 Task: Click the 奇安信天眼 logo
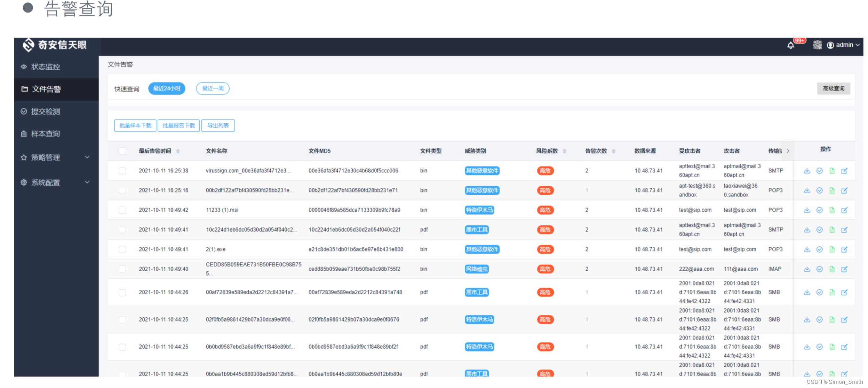54,45
